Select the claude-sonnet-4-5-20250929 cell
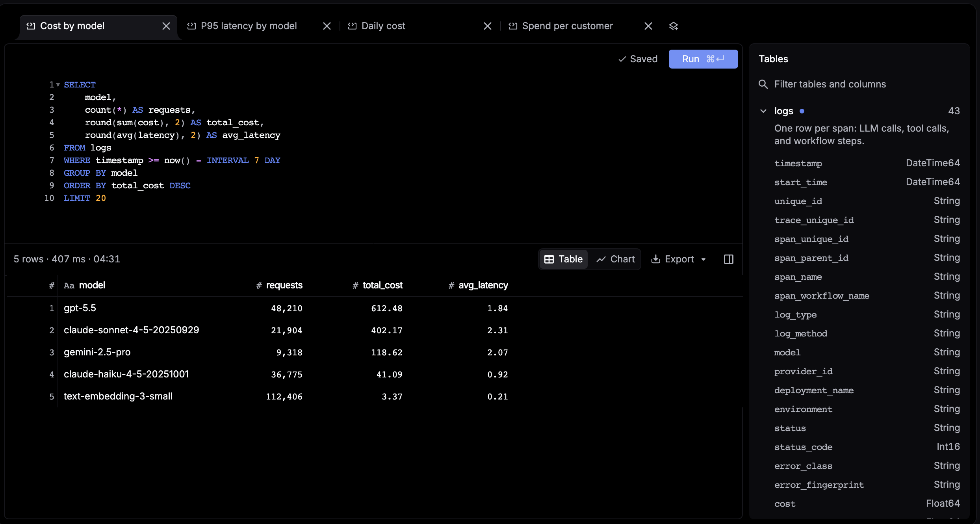 tap(132, 330)
